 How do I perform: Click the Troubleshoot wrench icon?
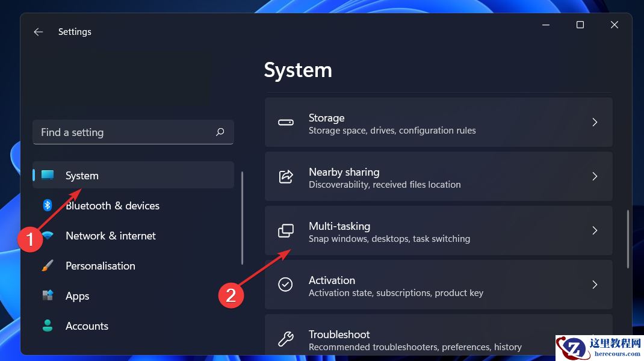286,338
